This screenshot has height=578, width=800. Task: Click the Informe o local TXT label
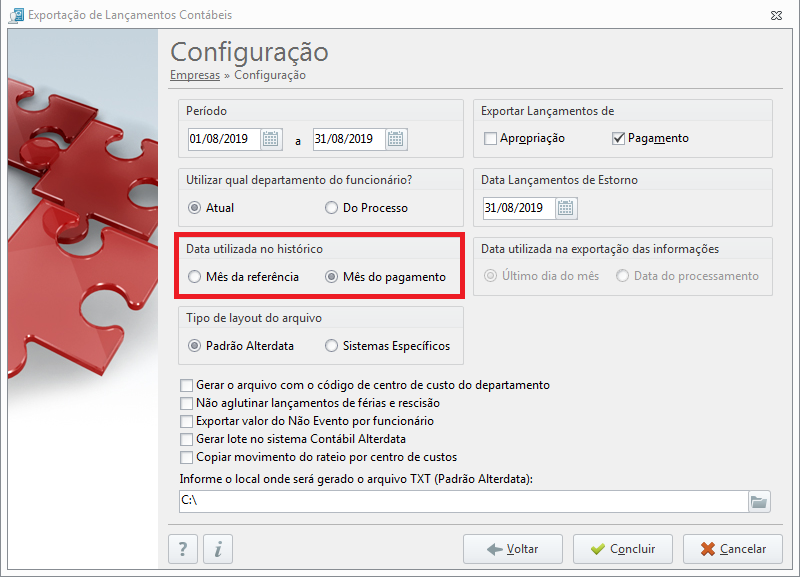coord(356,479)
